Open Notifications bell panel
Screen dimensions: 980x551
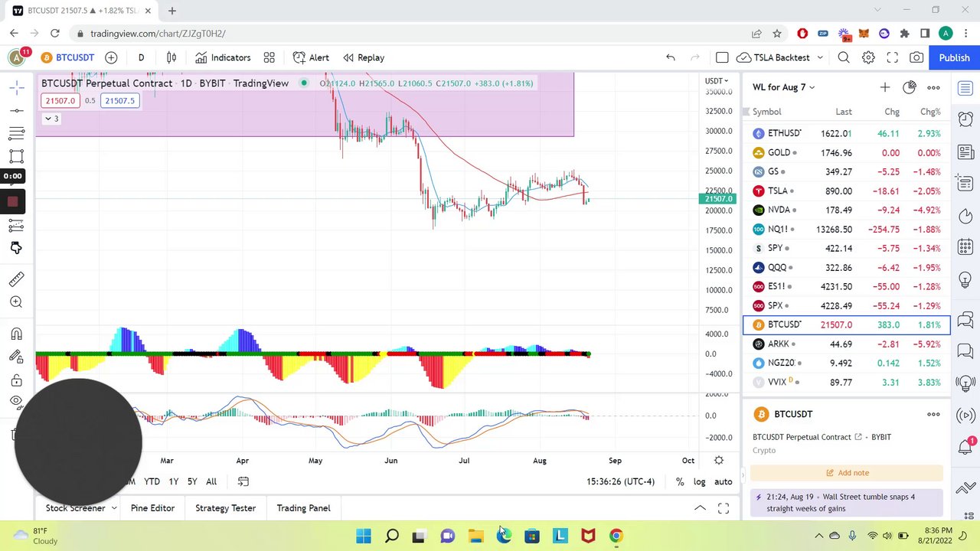point(965,446)
